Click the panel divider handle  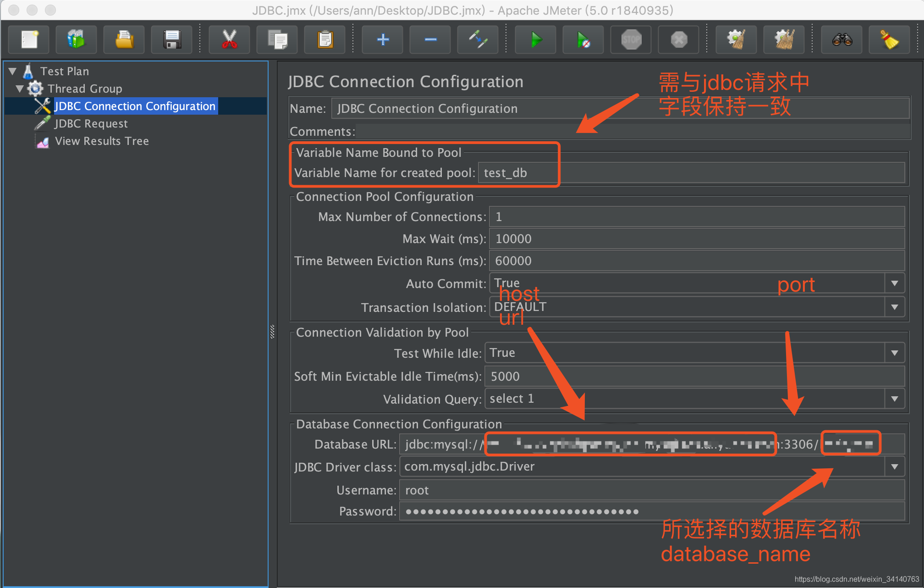pos(272,332)
